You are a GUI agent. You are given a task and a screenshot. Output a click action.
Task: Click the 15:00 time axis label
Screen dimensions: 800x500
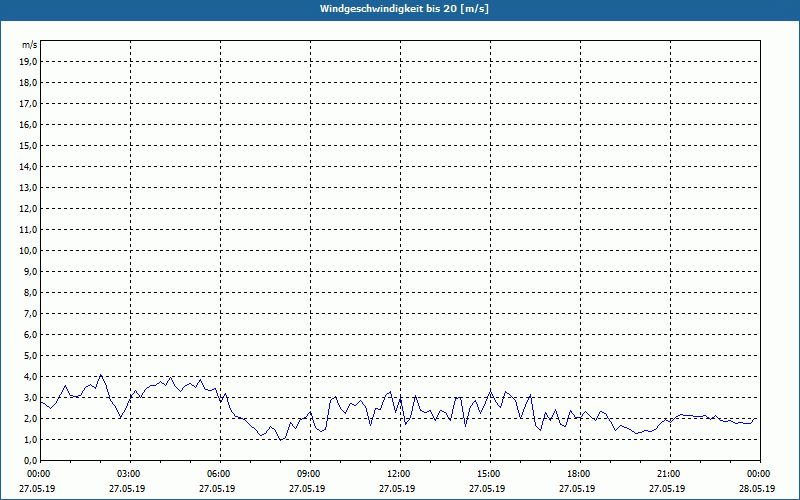coord(490,474)
